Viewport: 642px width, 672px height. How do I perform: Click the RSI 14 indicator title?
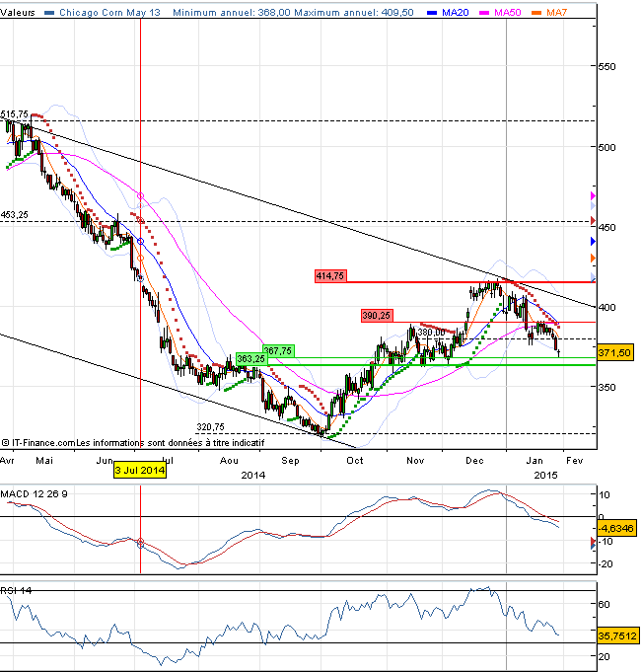(16, 591)
